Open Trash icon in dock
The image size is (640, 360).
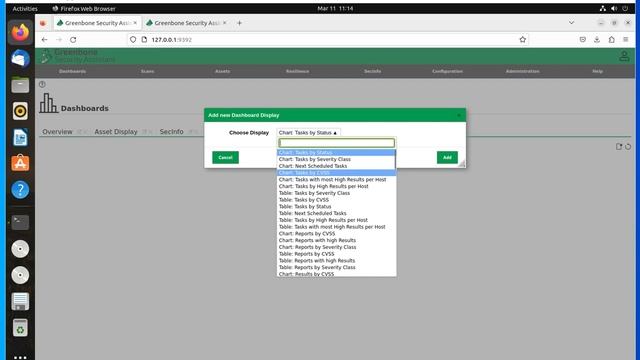[20, 328]
